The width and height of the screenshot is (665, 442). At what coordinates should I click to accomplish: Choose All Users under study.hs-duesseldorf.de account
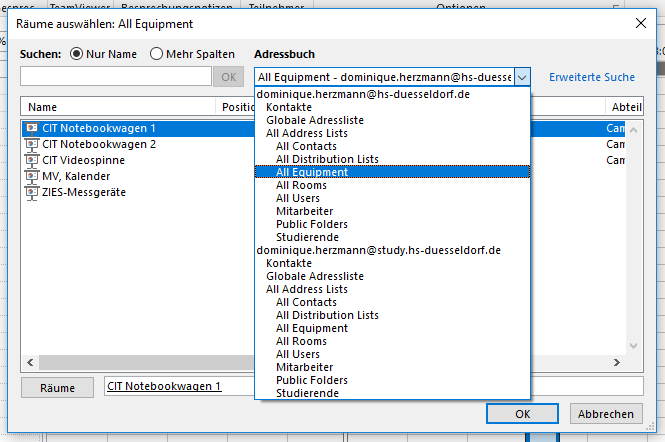tap(298, 354)
